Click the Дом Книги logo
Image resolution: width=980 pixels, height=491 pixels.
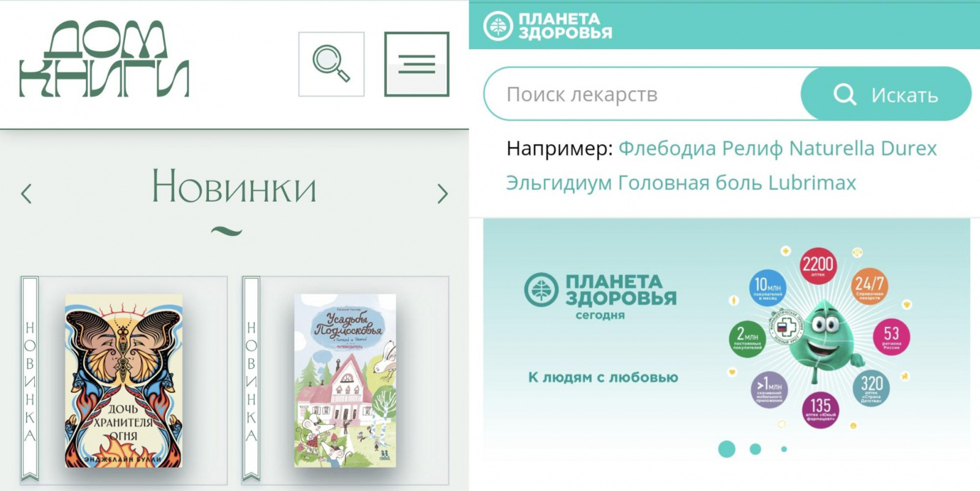pyautogui.click(x=104, y=59)
